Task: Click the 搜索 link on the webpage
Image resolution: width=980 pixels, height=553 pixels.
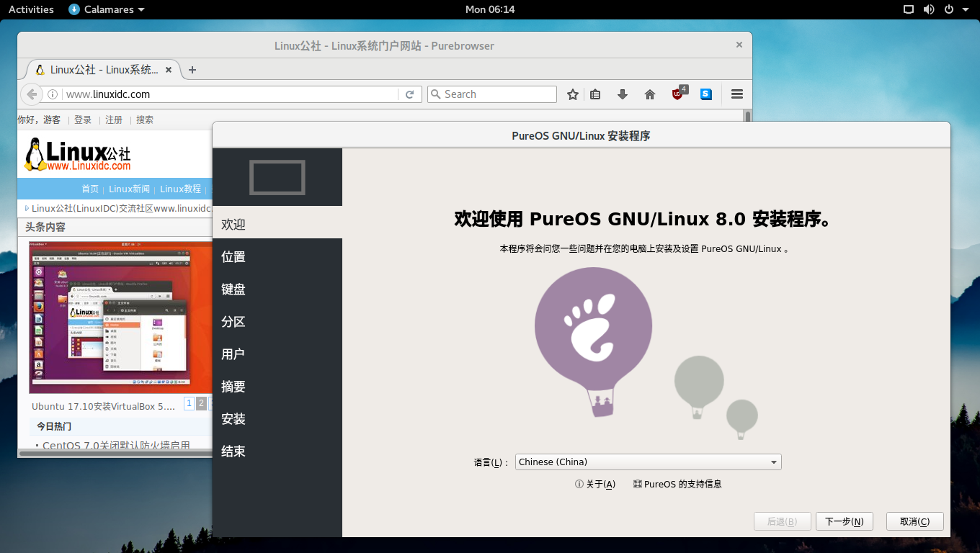Action: pyautogui.click(x=145, y=120)
